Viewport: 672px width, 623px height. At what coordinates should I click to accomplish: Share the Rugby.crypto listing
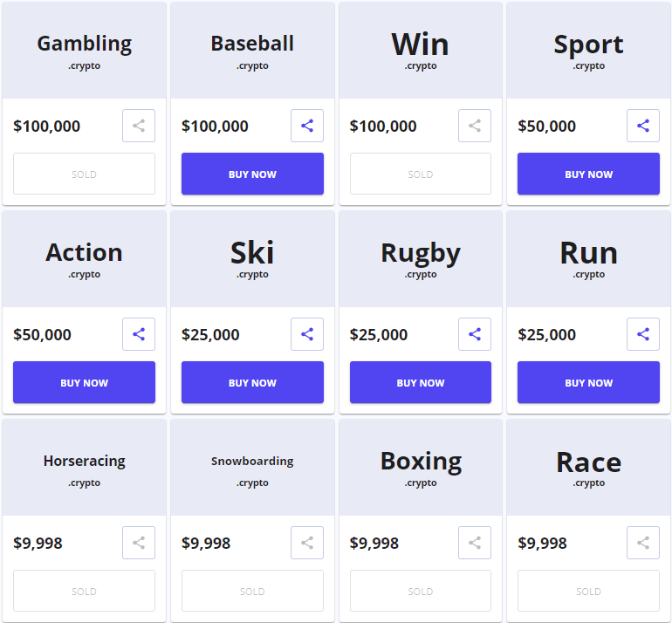[475, 334]
